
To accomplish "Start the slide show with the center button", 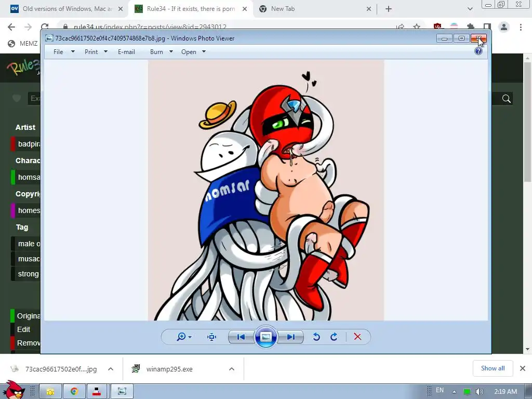I will [265, 337].
